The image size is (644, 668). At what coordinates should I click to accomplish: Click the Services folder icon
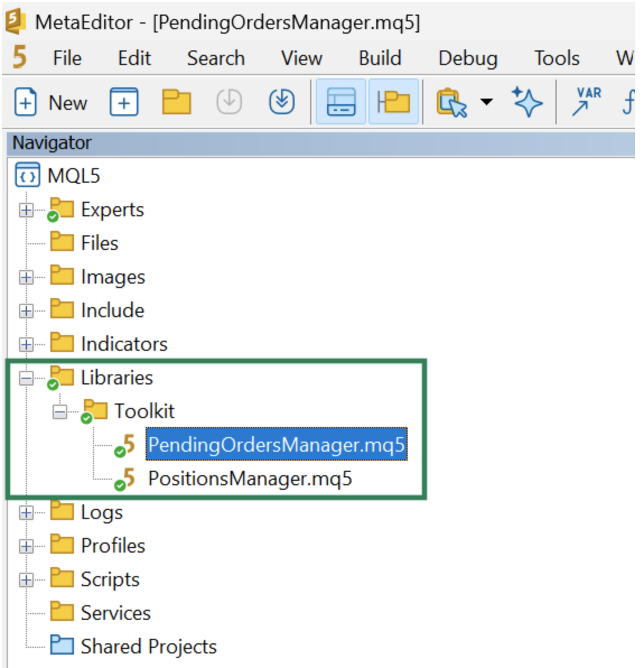click(62, 611)
